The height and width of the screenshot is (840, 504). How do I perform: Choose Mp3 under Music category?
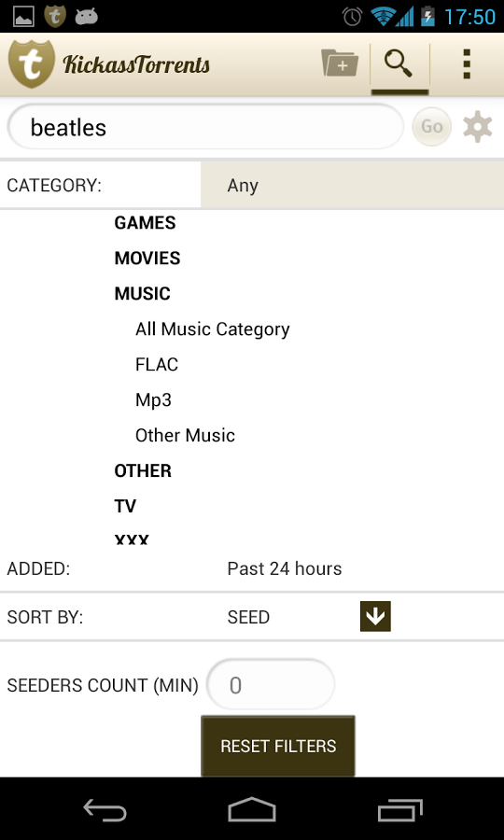(153, 400)
